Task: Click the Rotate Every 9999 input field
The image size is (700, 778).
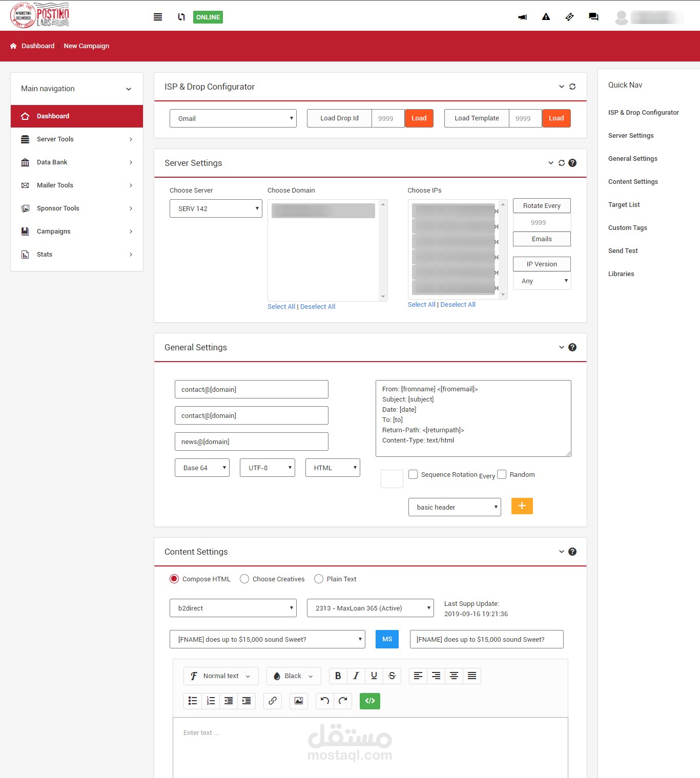Action: [542, 222]
